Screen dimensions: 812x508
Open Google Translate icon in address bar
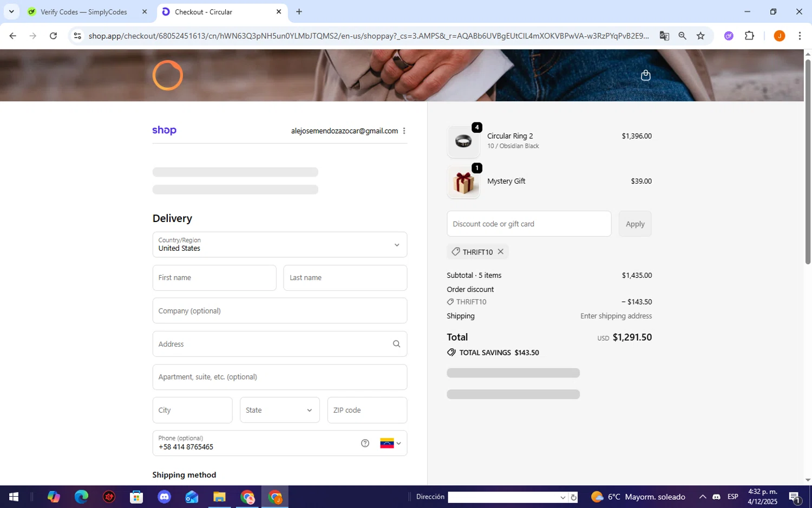pyautogui.click(x=664, y=36)
